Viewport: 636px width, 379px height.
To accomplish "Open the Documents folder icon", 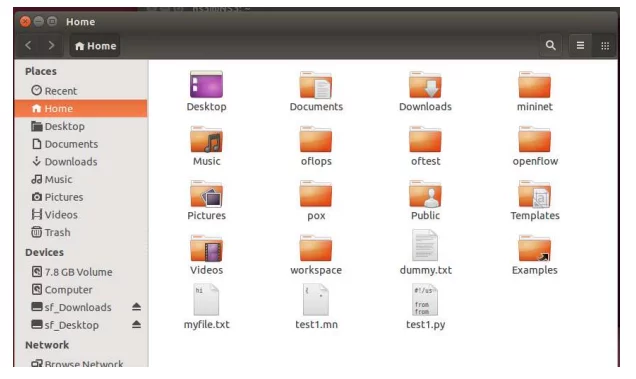I will point(316,84).
